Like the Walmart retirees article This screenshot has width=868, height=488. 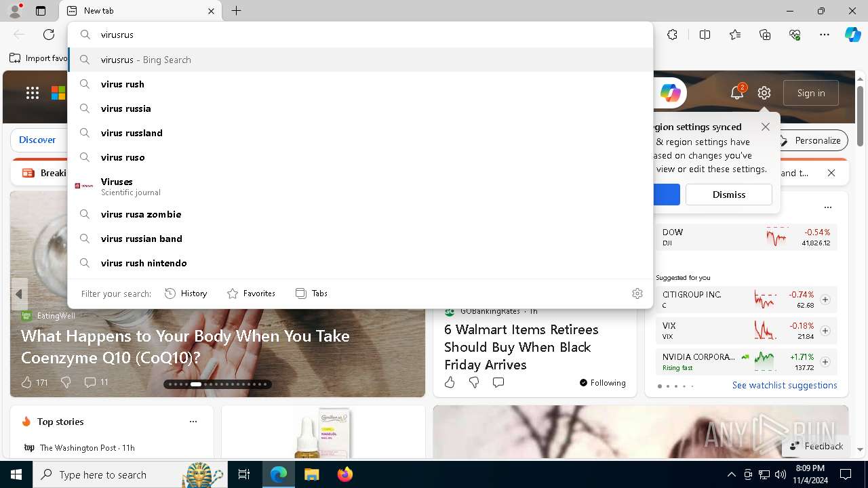[450, 383]
